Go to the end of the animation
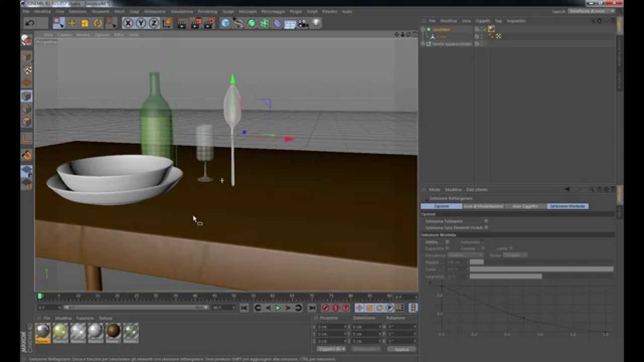This screenshot has height=362, width=644. pyautogui.click(x=312, y=308)
